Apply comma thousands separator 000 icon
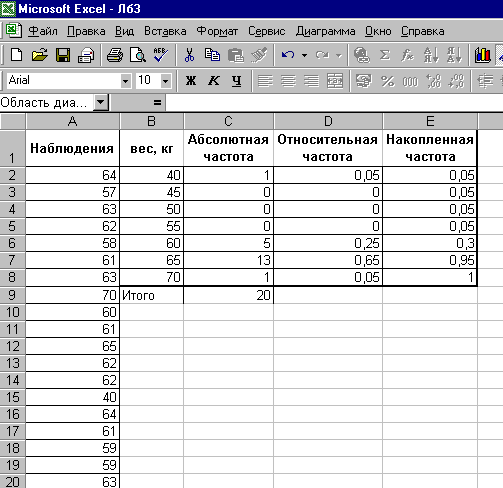The image size is (503, 488). (x=410, y=81)
